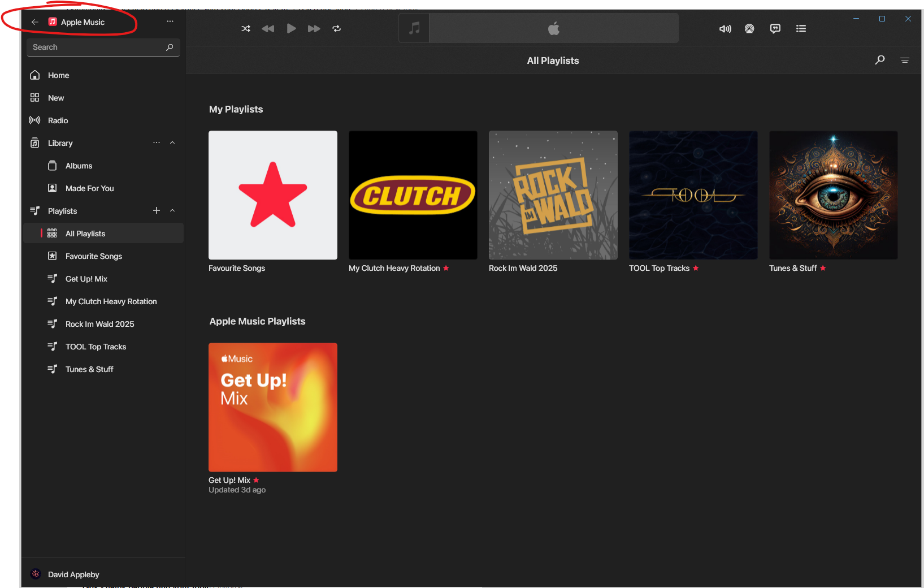Maximize the Apple Music window

tap(882, 19)
